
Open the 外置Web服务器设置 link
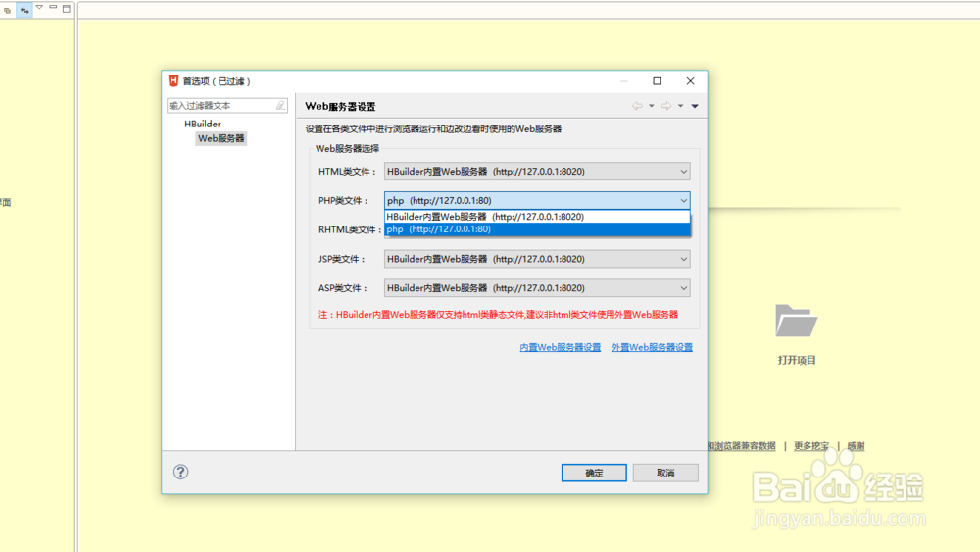(x=652, y=348)
